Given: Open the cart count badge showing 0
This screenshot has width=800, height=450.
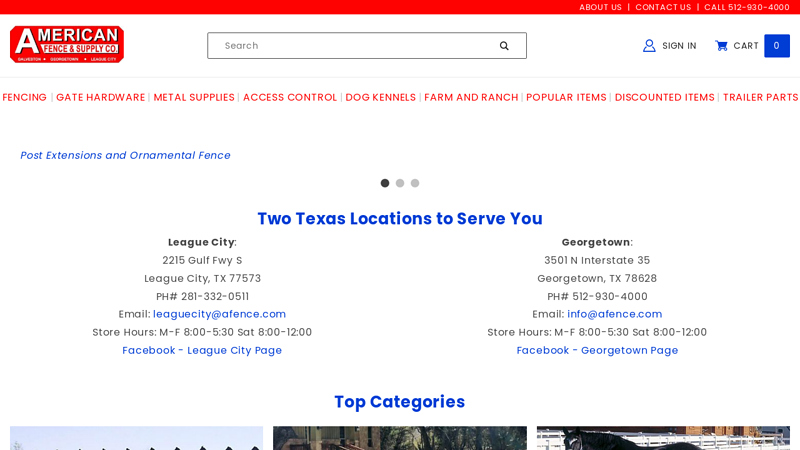Looking at the screenshot, I should 777,46.
